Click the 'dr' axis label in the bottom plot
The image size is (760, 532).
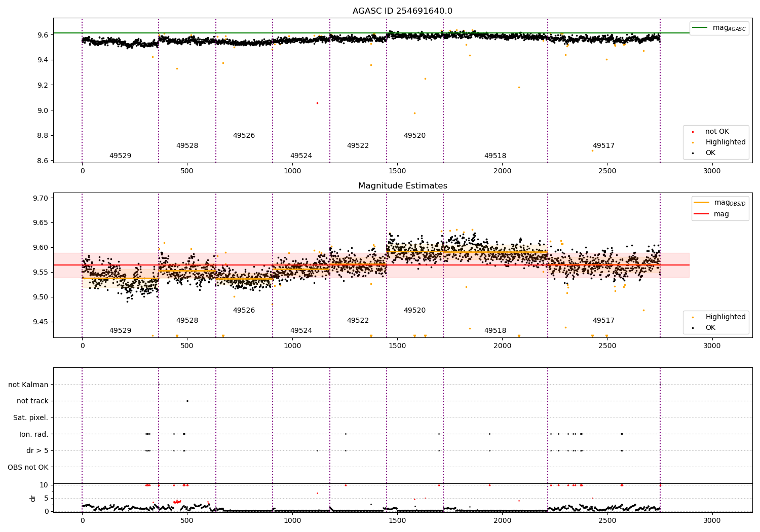click(33, 498)
